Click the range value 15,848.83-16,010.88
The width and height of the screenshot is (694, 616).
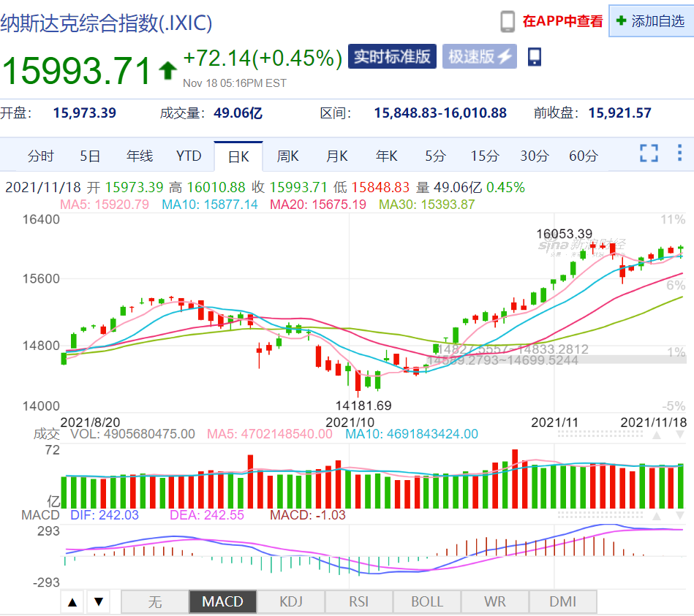tap(440, 113)
